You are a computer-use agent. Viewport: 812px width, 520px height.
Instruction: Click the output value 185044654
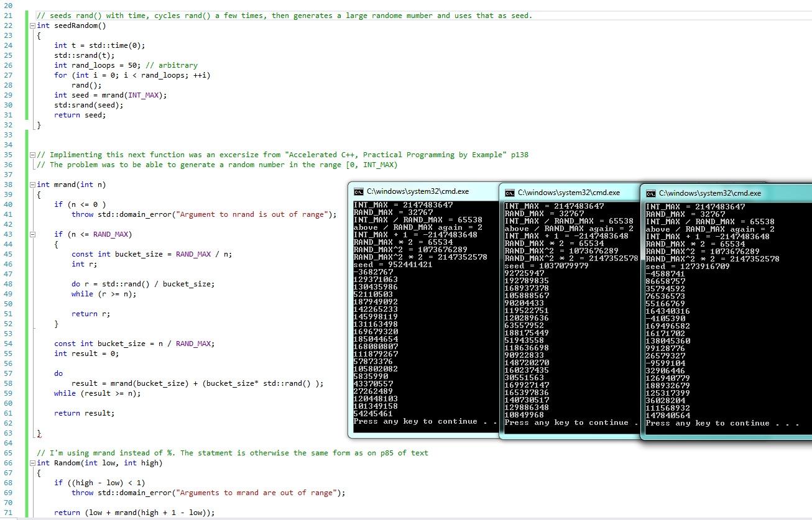click(376, 339)
